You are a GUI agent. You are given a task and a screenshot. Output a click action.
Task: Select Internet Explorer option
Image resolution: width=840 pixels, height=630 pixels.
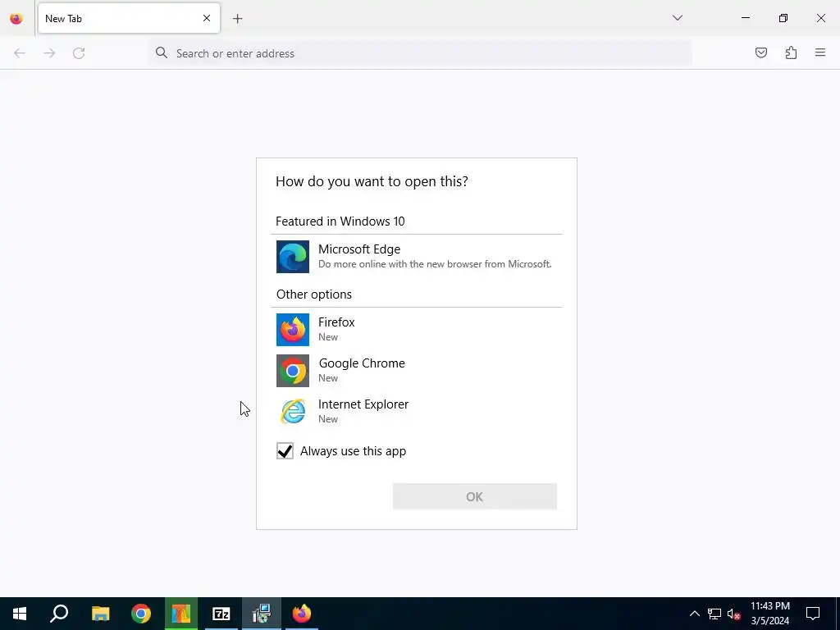click(416, 412)
